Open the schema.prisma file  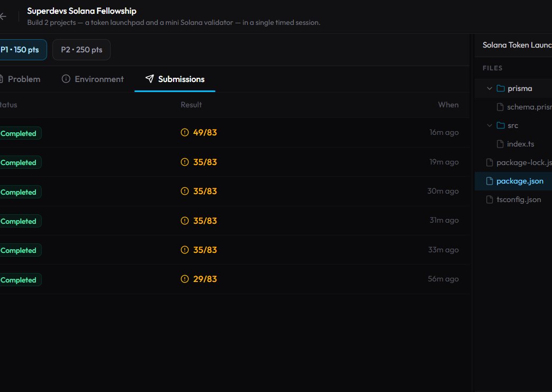pos(529,107)
